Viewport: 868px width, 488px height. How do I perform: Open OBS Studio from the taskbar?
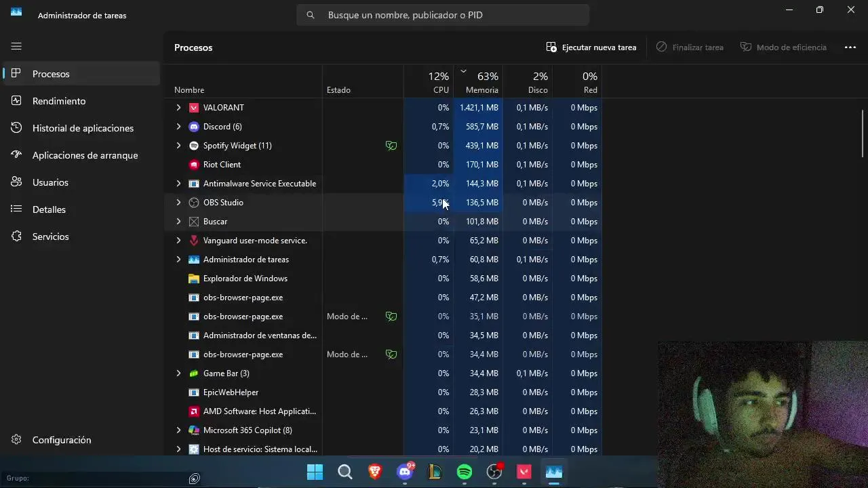[x=494, y=472]
